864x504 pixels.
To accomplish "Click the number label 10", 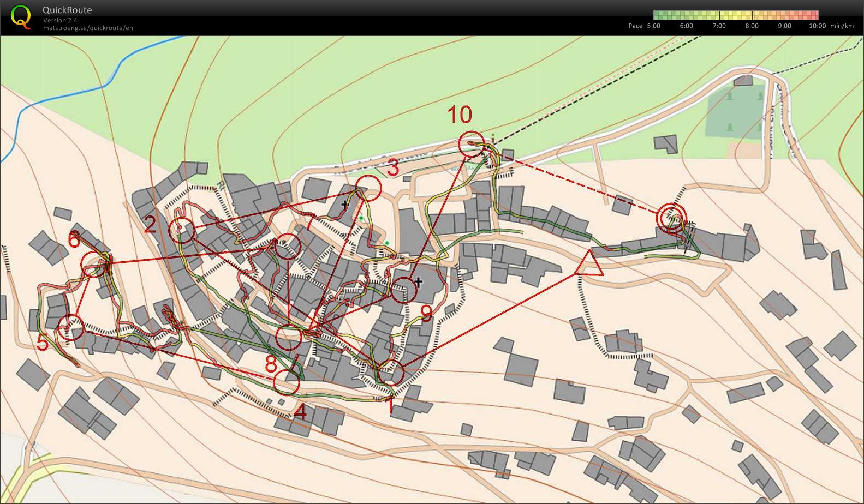I will [x=460, y=115].
